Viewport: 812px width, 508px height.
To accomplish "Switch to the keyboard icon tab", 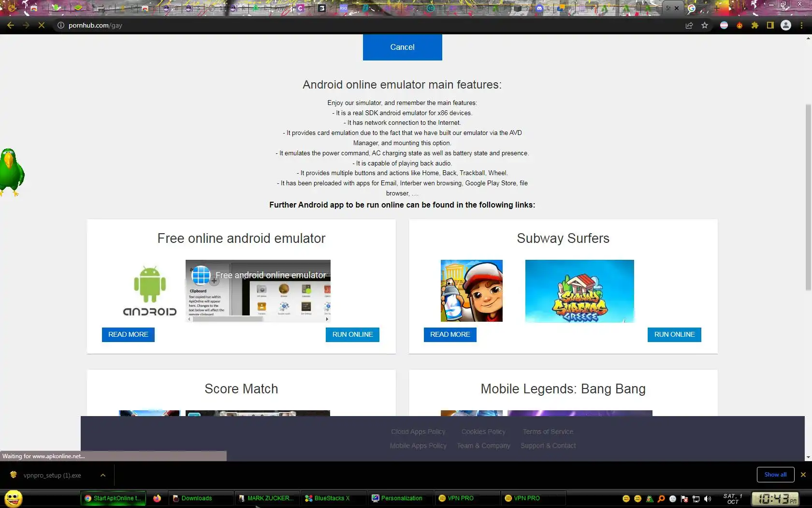I will click(101, 8).
